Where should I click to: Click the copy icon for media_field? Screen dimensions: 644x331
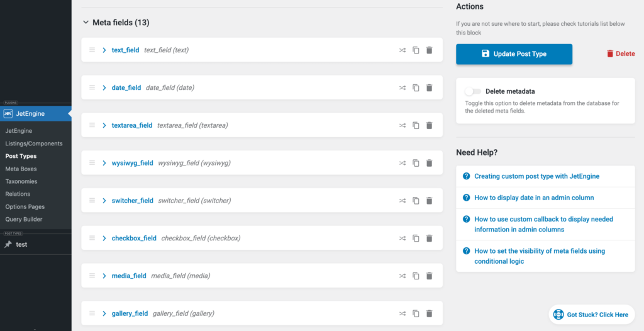pos(416,276)
